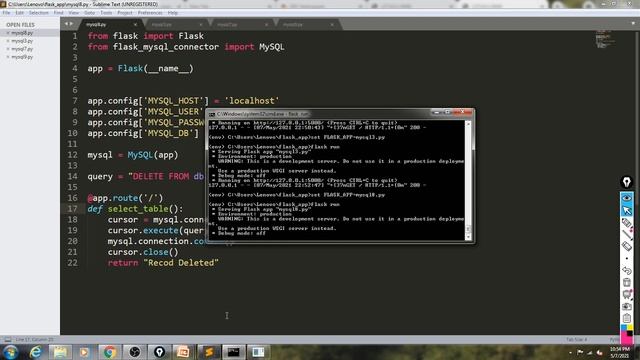Click the Line 17 position status text
The image size is (640, 360).
click(x=35, y=340)
